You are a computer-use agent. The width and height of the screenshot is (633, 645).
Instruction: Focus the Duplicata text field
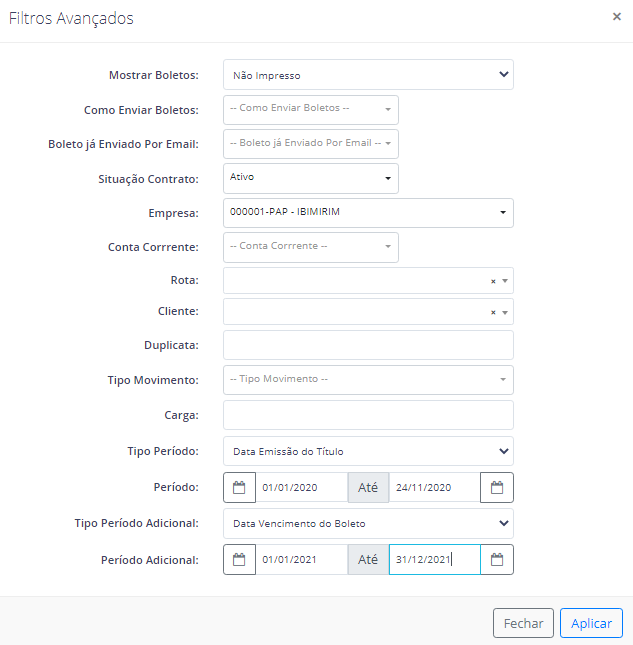(x=368, y=345)
